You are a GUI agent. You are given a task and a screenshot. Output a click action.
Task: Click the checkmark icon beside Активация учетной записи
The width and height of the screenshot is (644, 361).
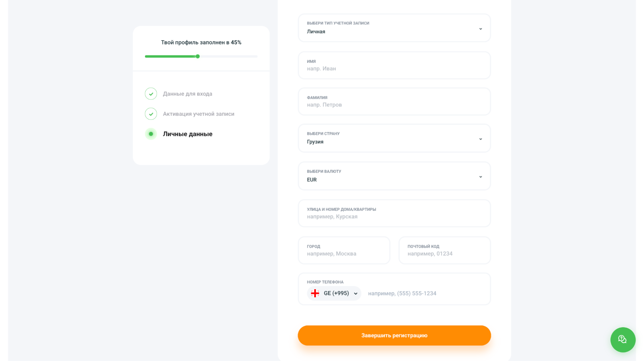(x=151, y=114)
